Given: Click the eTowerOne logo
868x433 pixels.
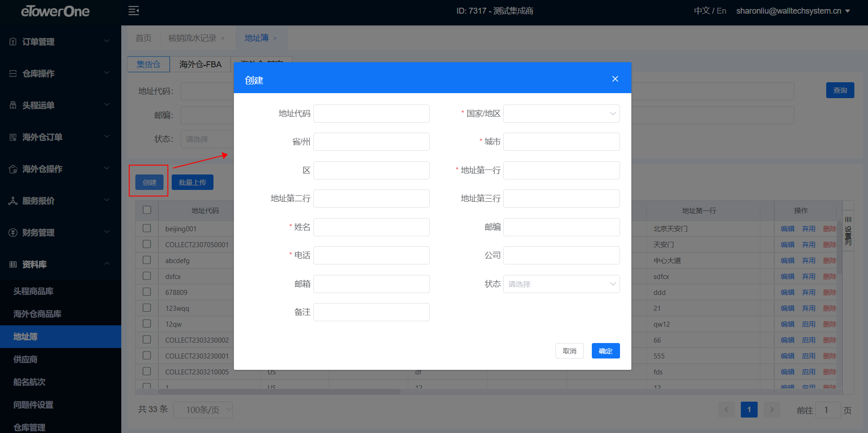Looking at the screenshot, I should 55,11.
